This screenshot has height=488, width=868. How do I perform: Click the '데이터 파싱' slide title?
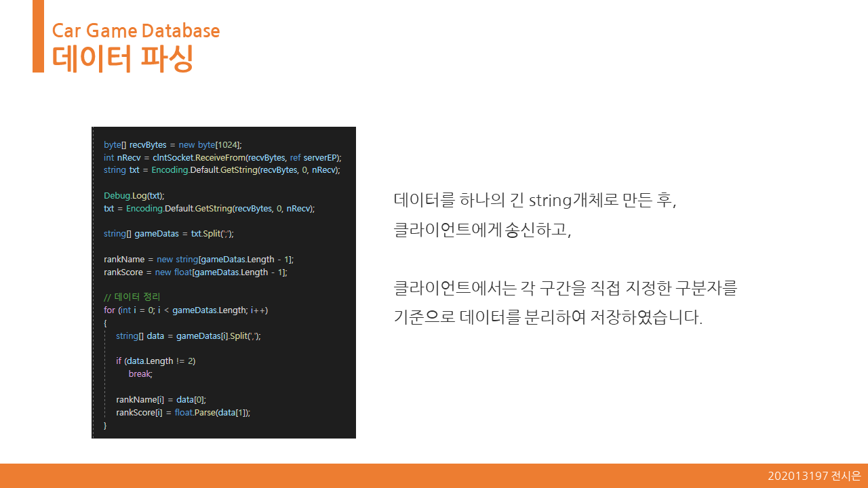click(123, 58)
